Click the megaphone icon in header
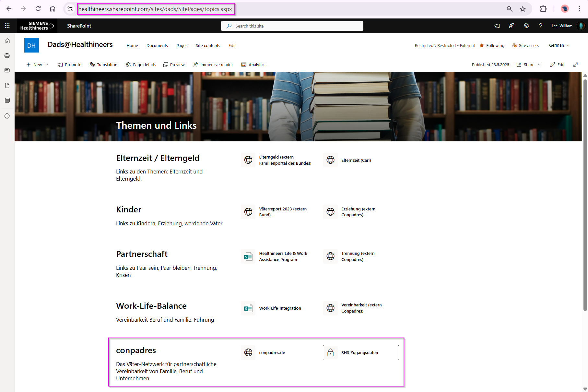Screen dimensions: 588x392 [497, 26]
